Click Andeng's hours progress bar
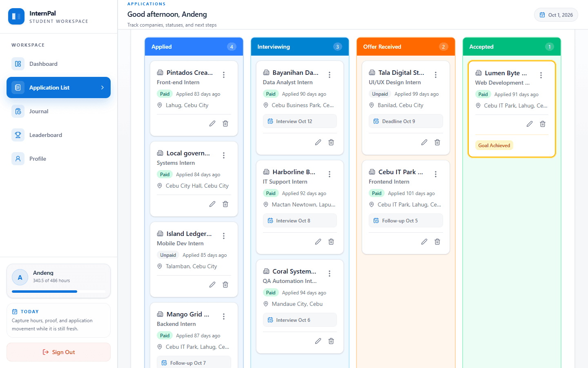 coord(58,292)
